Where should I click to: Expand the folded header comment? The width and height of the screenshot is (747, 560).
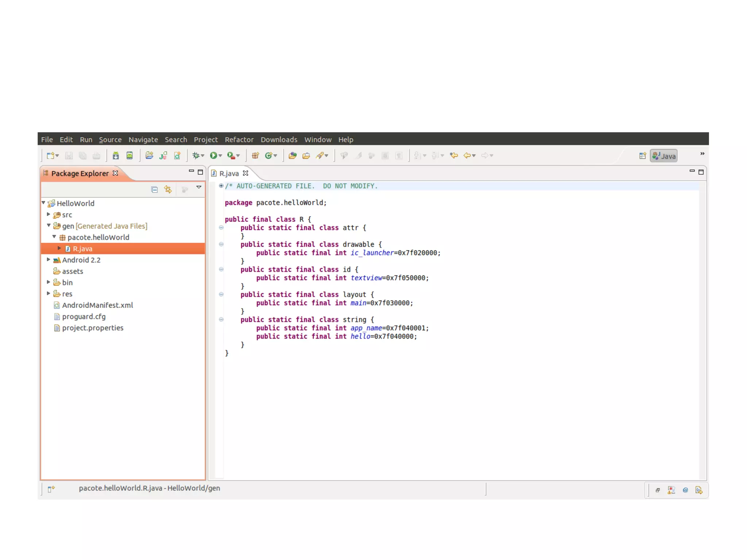tap(221, 186)
